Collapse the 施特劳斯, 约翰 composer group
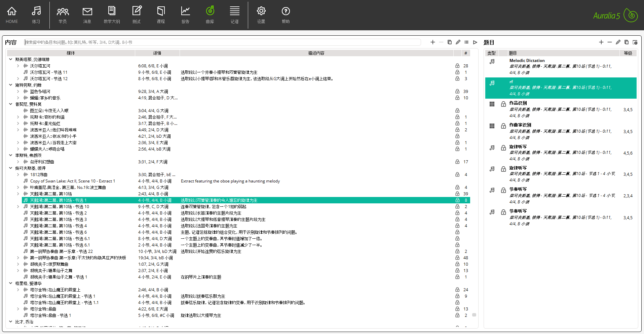The image size is (644, 334). tap(10, 85)
